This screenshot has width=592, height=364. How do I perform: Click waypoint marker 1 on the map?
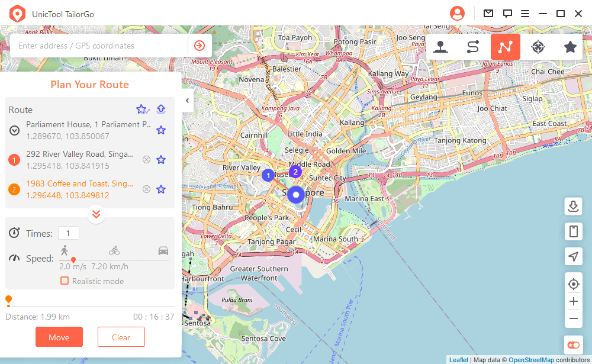[x=268, y=175]
